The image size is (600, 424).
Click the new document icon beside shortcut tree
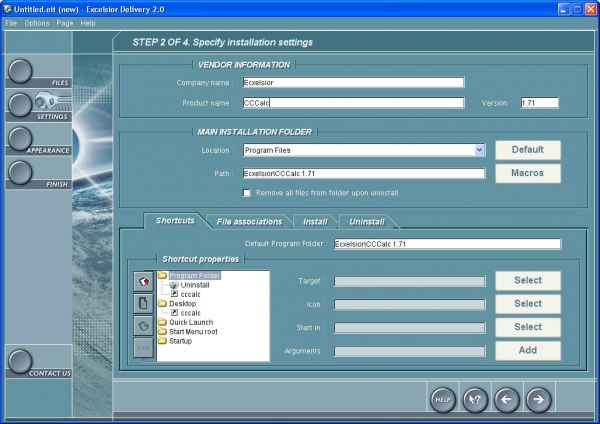pos(144,303)
